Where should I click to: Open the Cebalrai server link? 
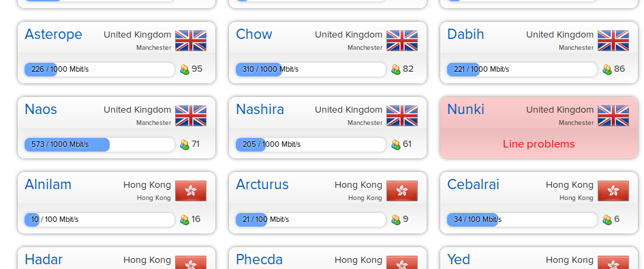[x=473, y=184]
